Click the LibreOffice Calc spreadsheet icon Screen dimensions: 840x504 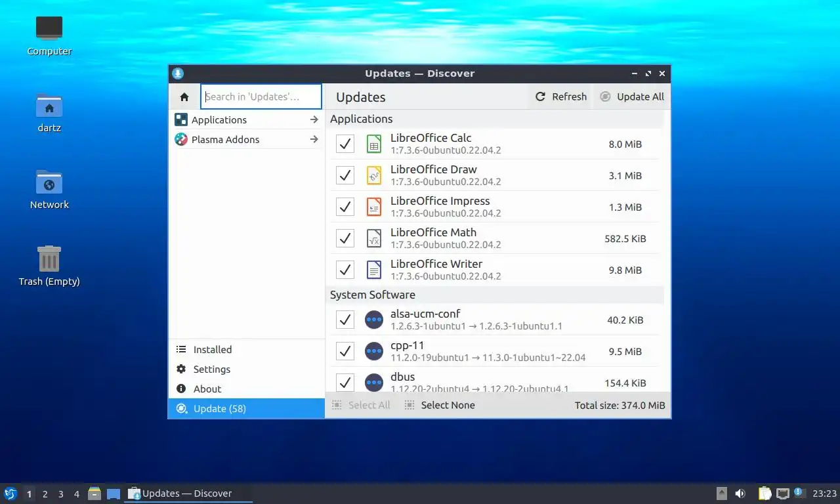pyautogui.click(x=374, y=144)
